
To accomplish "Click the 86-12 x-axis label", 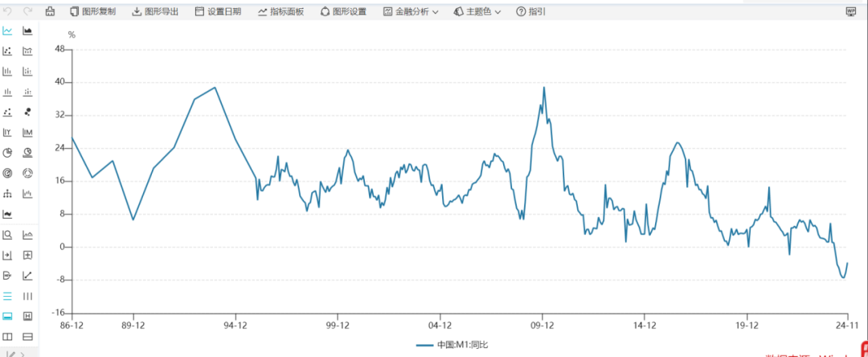I will 72,325.
